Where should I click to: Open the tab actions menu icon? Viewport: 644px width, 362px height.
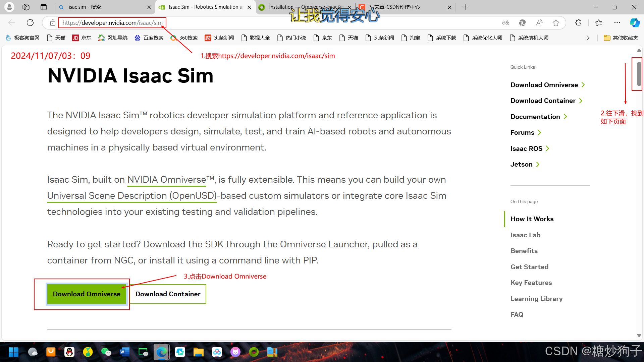44,7
